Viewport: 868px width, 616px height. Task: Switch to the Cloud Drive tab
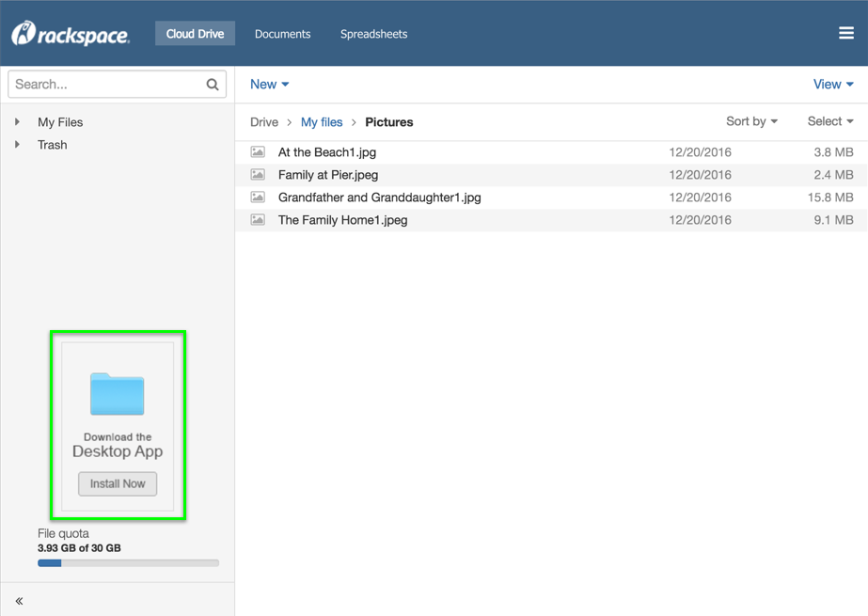tap(195, 34)
